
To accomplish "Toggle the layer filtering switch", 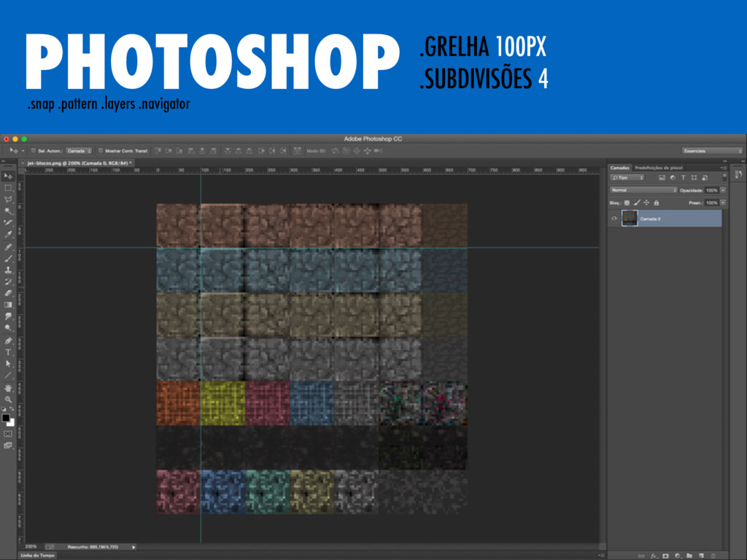I will 724,177.
